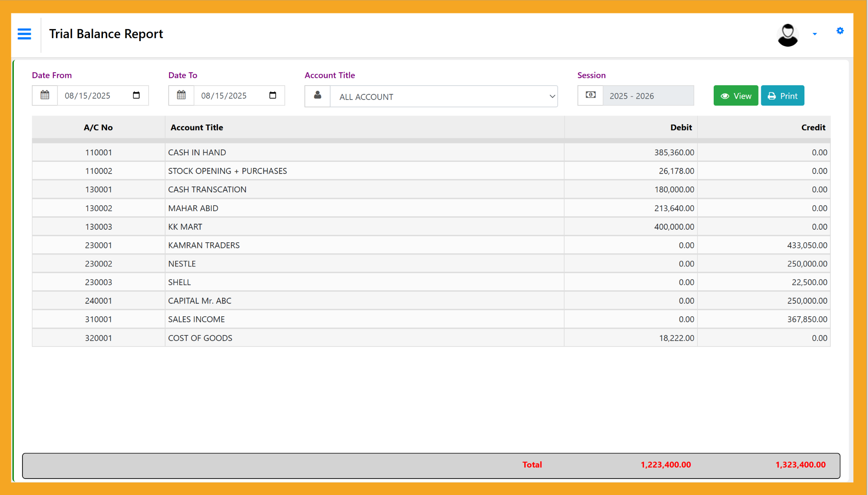Viewport: 868px width, 495px height.
Task: Click the Debit column header
Action: (x=681, y=127)
